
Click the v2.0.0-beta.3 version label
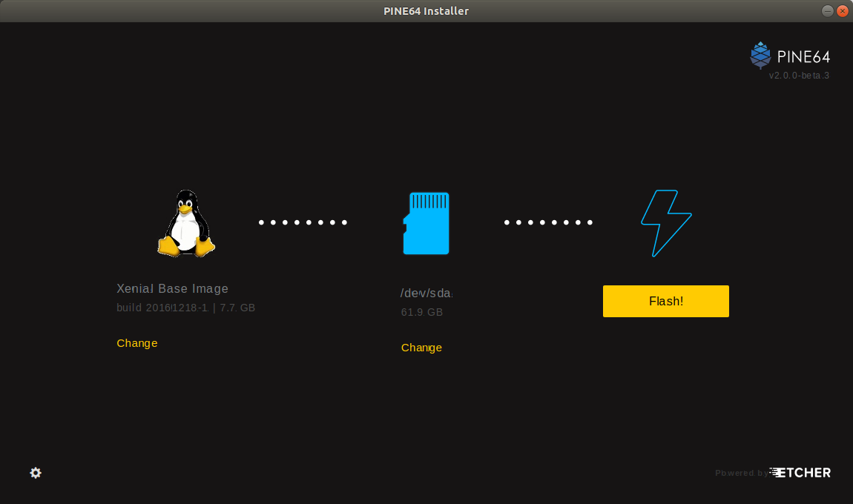(799, 76)
